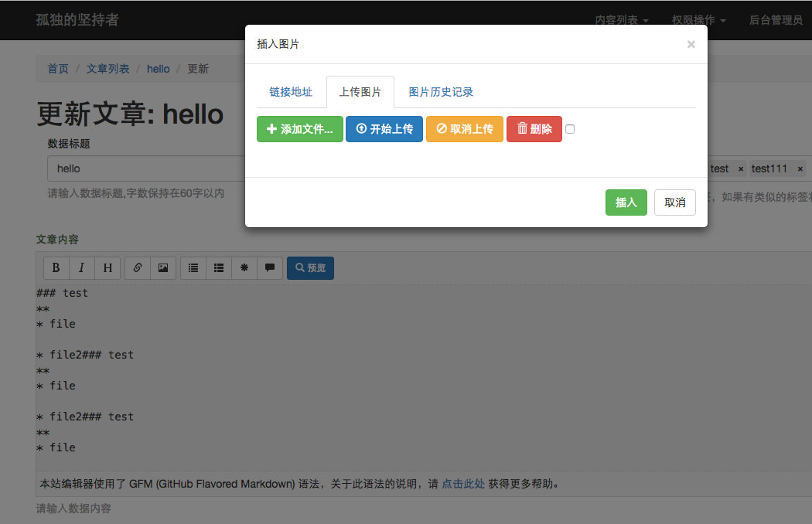The image size is (812, 524).
Task: Apply italic formatting with the I icon
Action: point(82,267)
